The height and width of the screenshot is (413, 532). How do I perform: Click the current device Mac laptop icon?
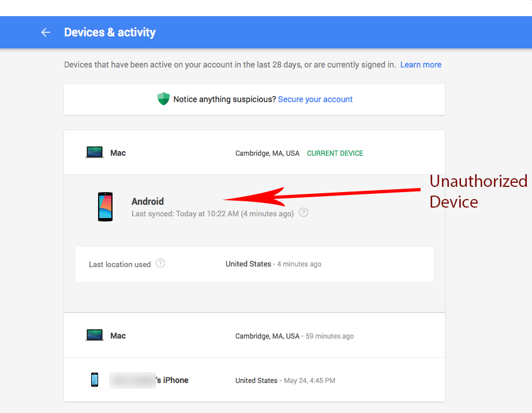tap(94, 152)
